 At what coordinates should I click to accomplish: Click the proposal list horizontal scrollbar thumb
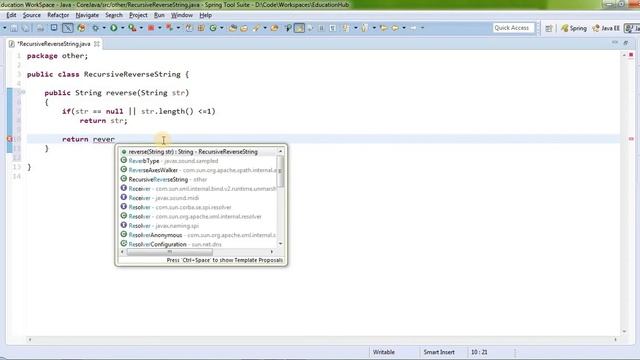(x=169, y=252)
